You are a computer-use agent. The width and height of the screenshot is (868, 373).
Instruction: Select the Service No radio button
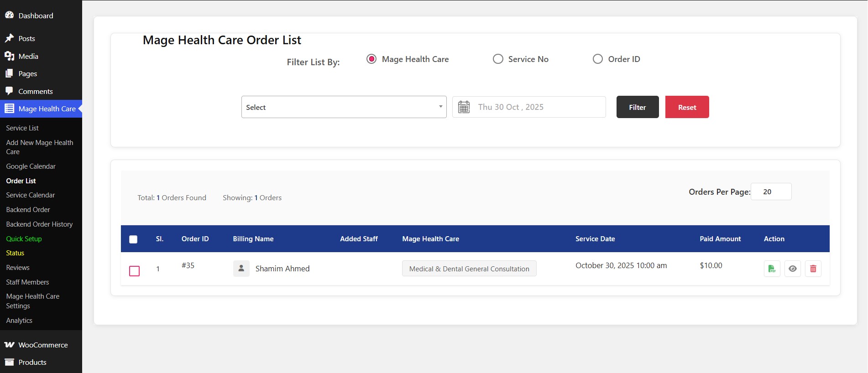point(498,59)
